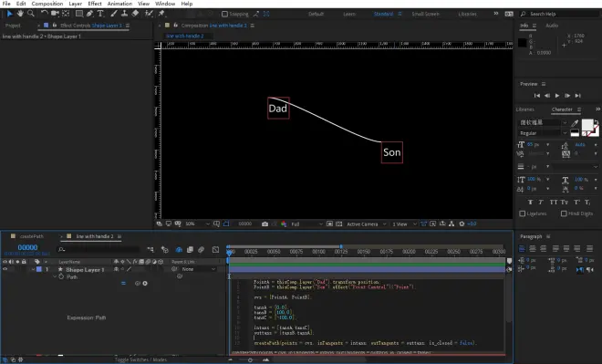Toggle the transparency grid button
The height and width of the screenshot is (364, 602).
[x=339, y=224]
